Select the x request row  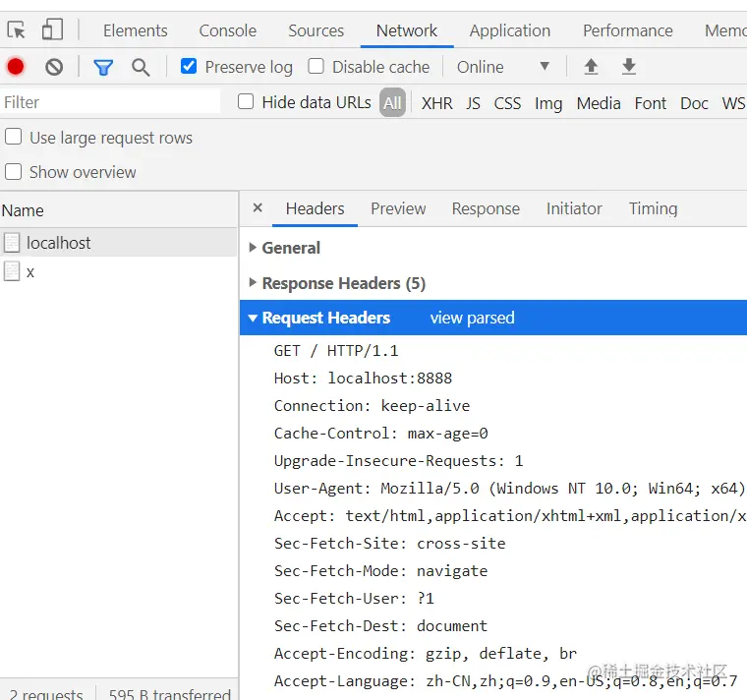(119, 271)
